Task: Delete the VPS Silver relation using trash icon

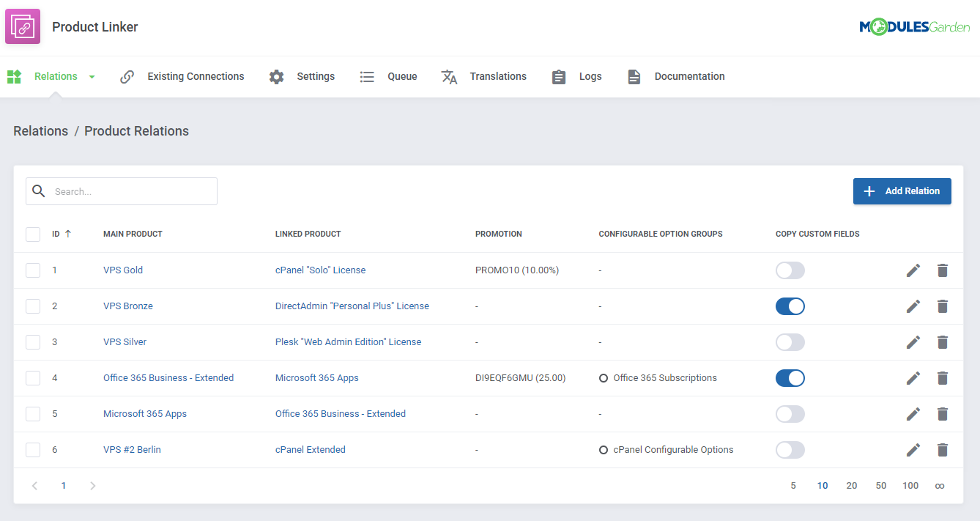Action: tap(942, 341)
